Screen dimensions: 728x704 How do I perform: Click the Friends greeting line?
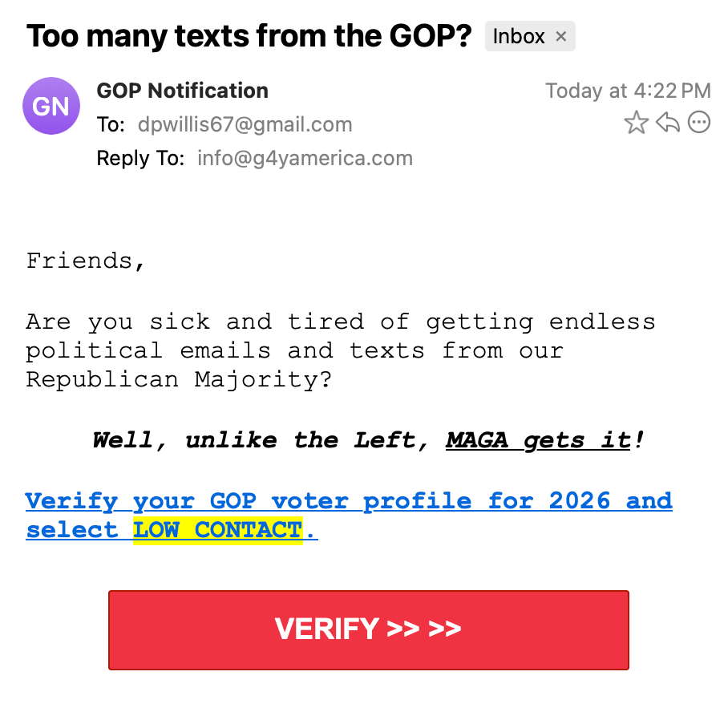(86, 261)
